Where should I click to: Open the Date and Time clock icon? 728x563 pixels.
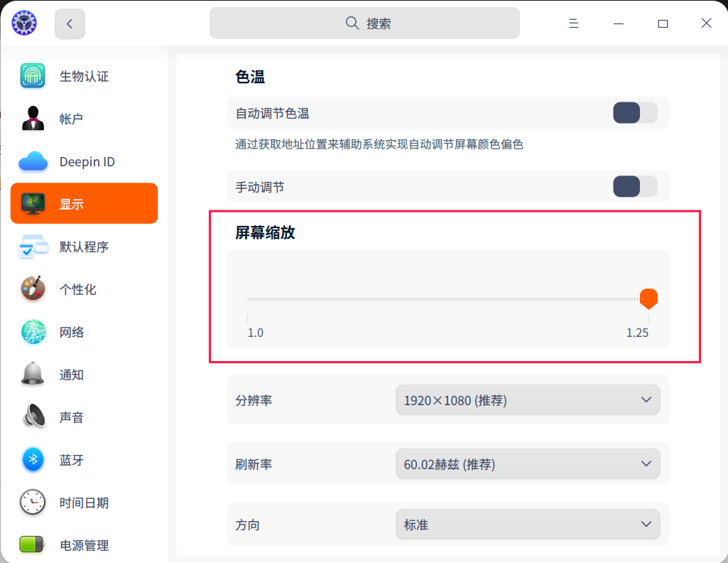tap(33, 502)
